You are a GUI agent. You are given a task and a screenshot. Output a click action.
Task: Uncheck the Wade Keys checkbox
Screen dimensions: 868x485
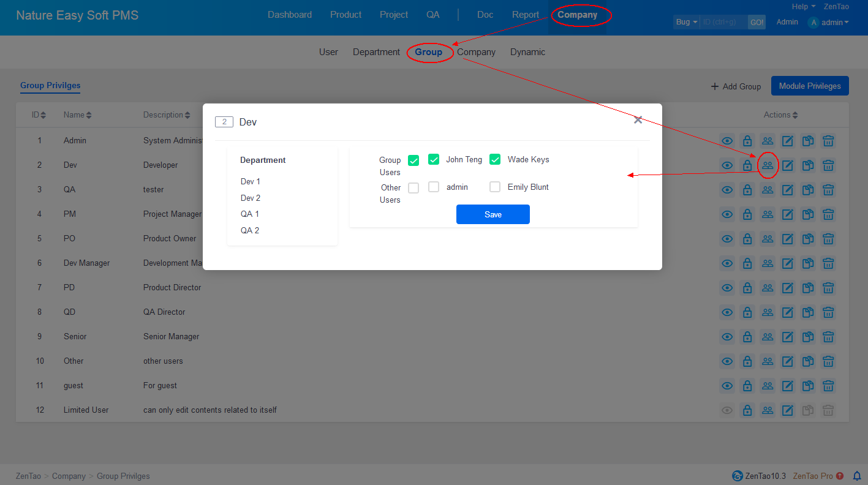coord(495,159)
